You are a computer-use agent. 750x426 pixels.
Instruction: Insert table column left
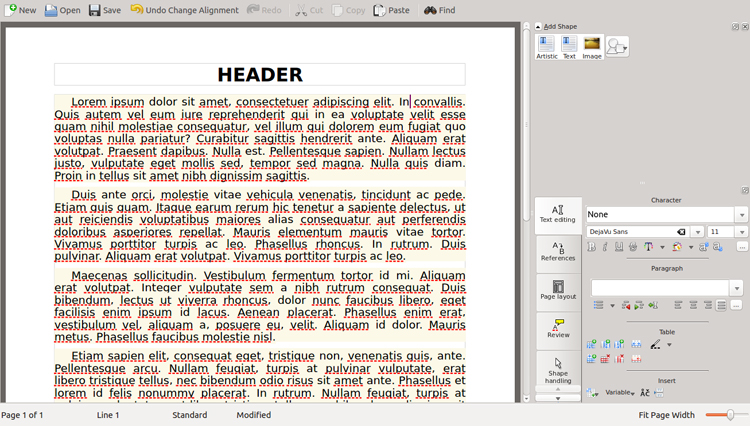606,344
